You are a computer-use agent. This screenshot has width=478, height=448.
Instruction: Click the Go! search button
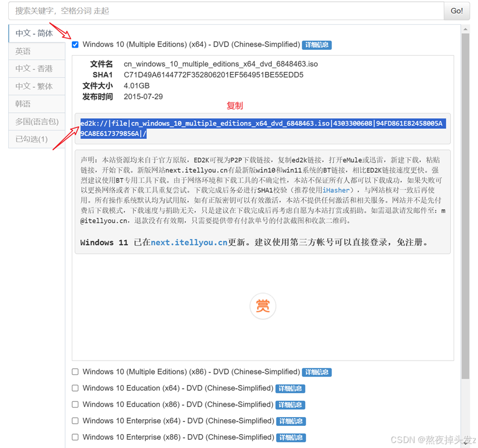[x=456, y=11]
